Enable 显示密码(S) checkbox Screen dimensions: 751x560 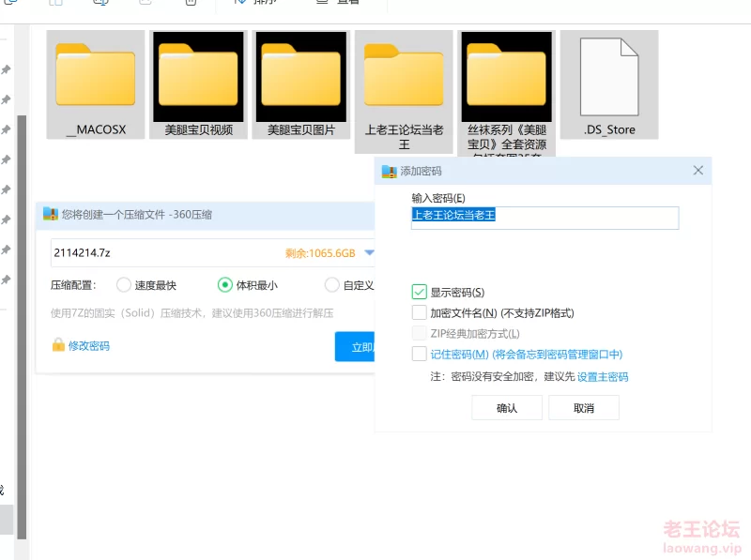click(419, 292)
